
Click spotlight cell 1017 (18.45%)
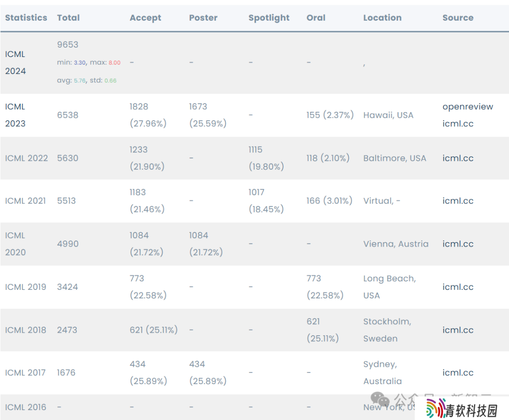click(266, 201)
